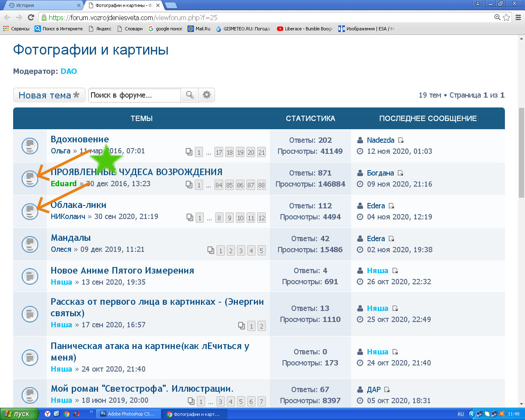The image size is (525, 420).
Task: Open the Вдохновение topic
Action: coord(80,139)
